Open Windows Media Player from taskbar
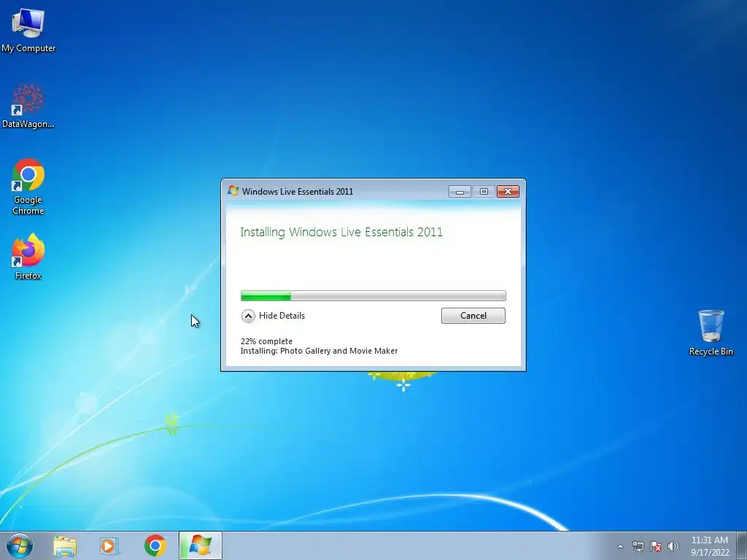 coord(109,546)
